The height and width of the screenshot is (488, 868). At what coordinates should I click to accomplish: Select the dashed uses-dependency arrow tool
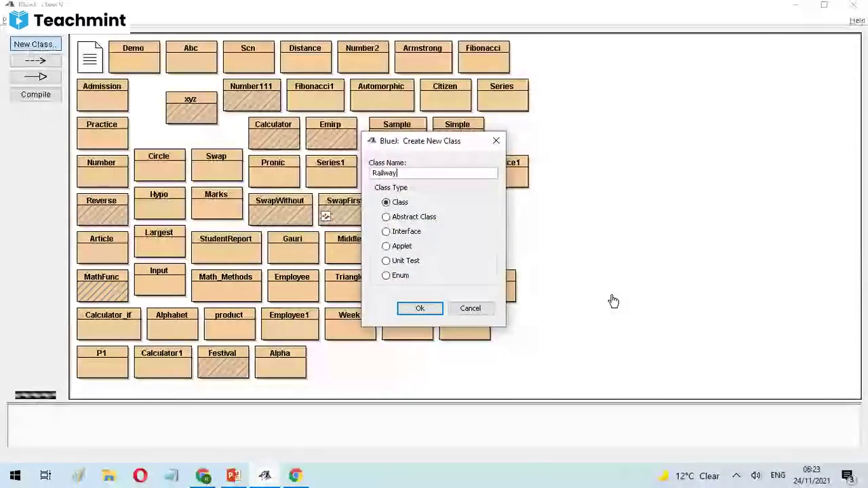(35, 61)
